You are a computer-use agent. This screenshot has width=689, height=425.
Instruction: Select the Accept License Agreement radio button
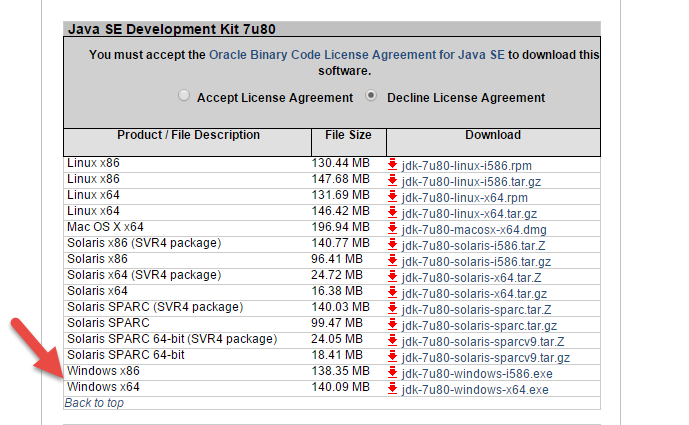184,97
